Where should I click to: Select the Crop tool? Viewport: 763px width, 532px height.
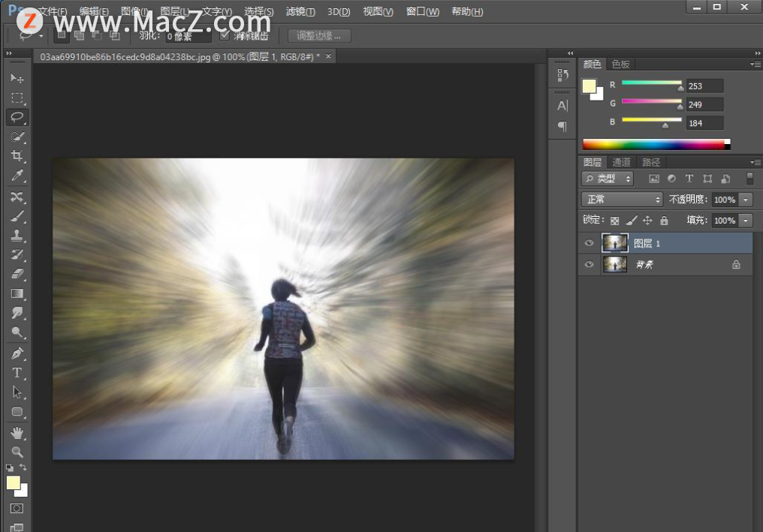click(17, 156)
